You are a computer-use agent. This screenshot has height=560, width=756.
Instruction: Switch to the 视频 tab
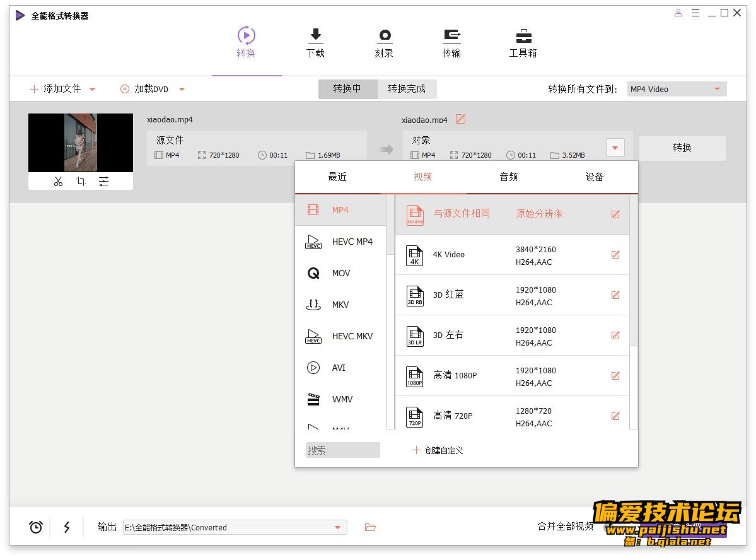423,177
